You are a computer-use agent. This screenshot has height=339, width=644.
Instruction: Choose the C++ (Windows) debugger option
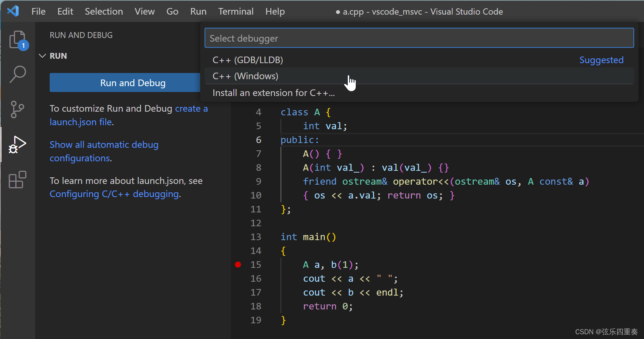[x=419, y=76]
